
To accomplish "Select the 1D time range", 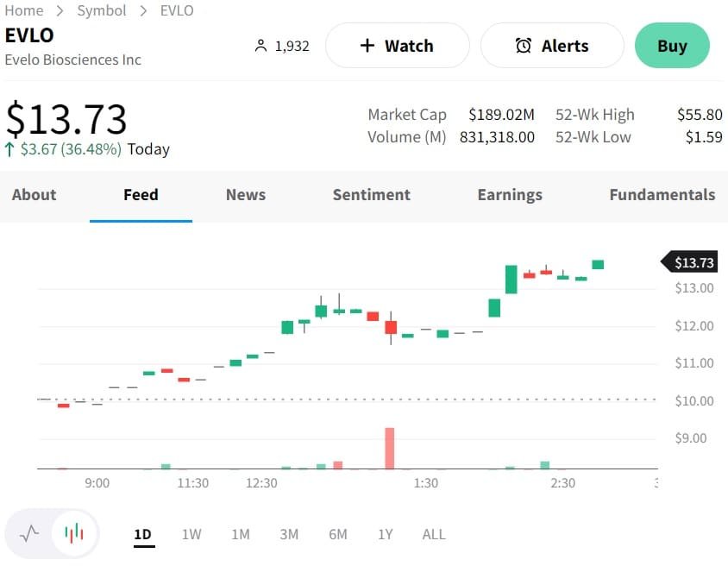I will point(143,534).
